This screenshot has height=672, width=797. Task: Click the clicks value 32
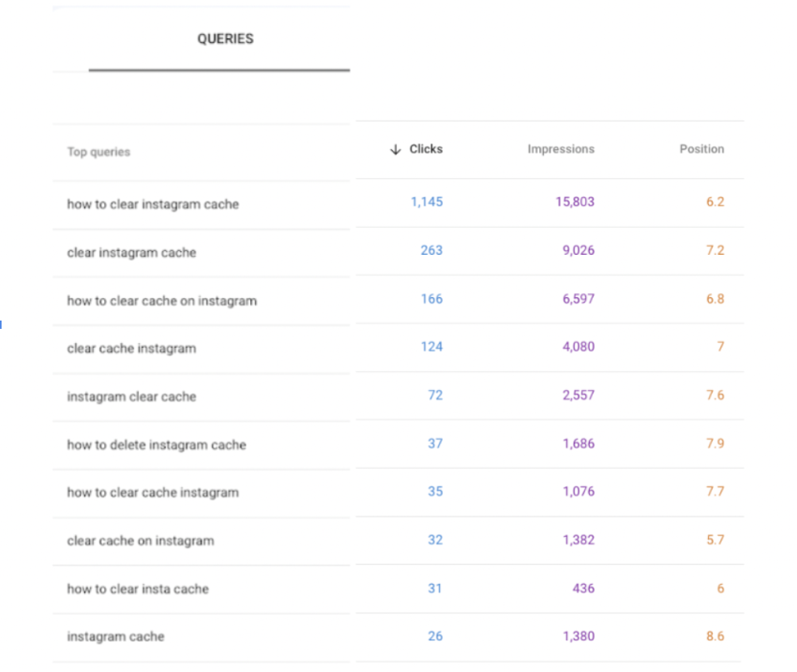435,540
